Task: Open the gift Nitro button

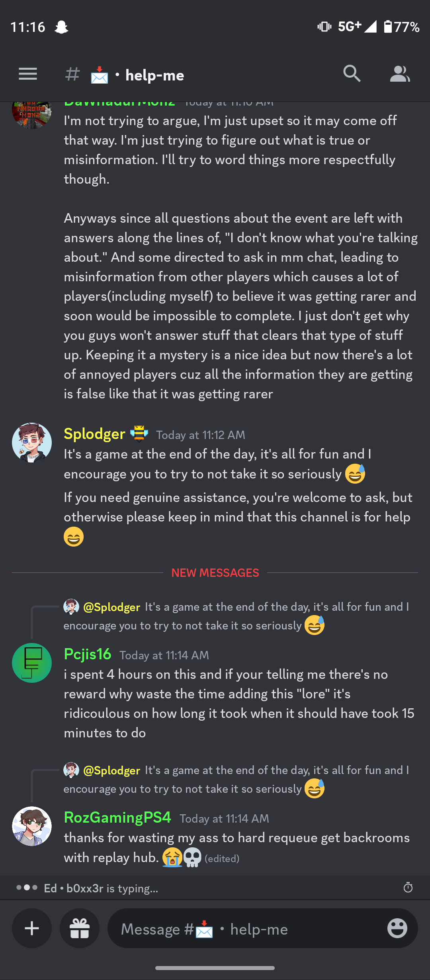Action: point(80,928)
